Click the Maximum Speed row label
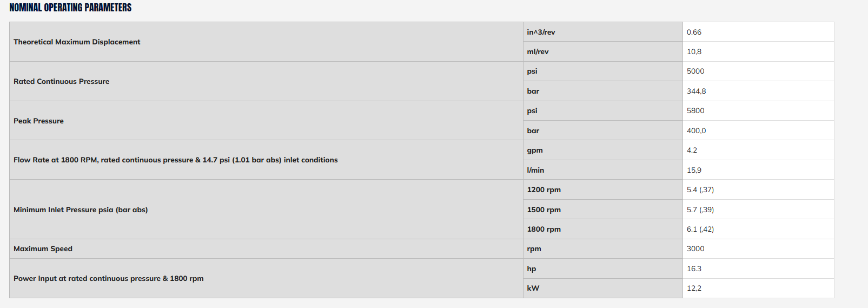The height and width of the screenshot is (308, 868). click(x=43, y=248)
